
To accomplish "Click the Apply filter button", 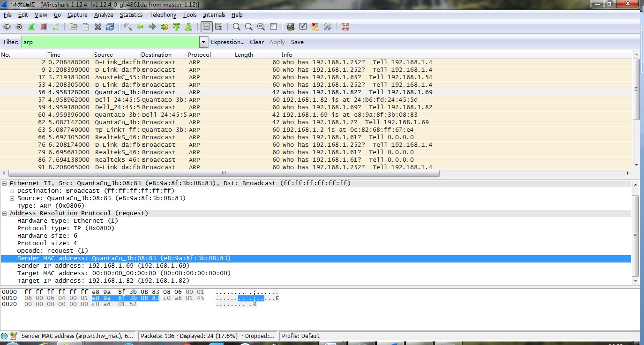I will pyautogui.click(x=277, y=42).
